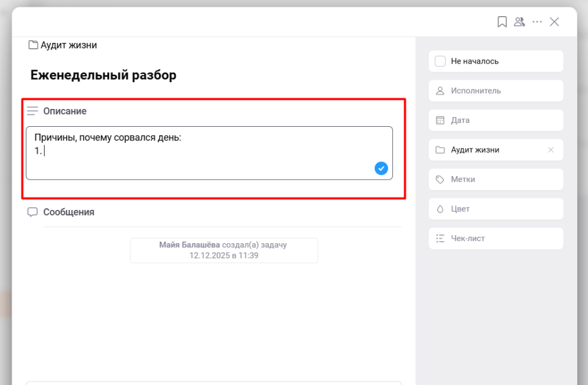The height and width of the screenshot is (385, 588).
Task: Click the Майя Балашёва task creation entry
Action: 224,250
